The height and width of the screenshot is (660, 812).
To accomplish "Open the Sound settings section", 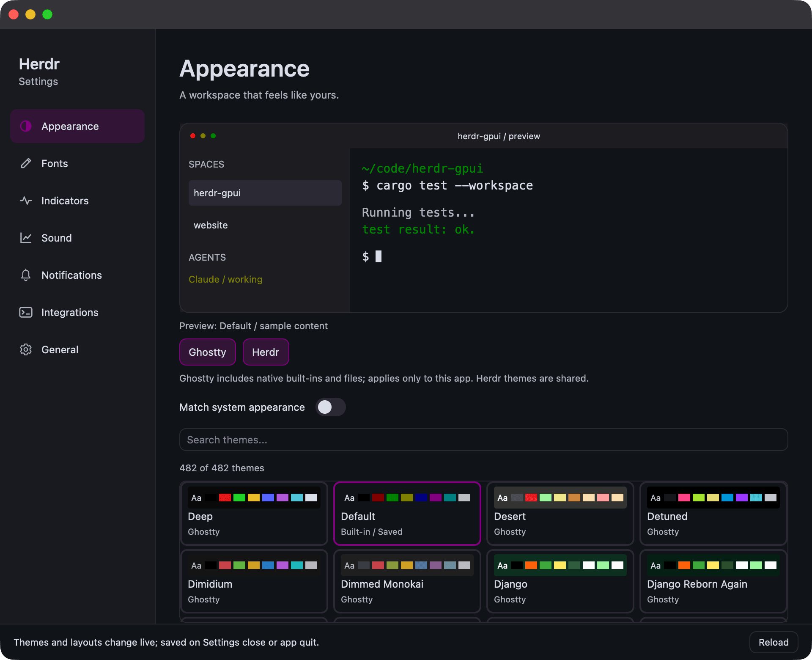I will 77,238.
